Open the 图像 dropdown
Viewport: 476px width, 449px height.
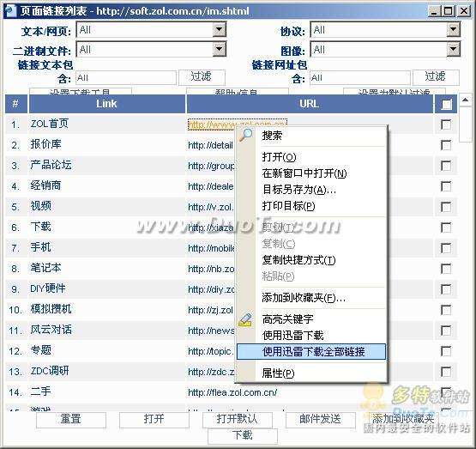tap(453, 50)
